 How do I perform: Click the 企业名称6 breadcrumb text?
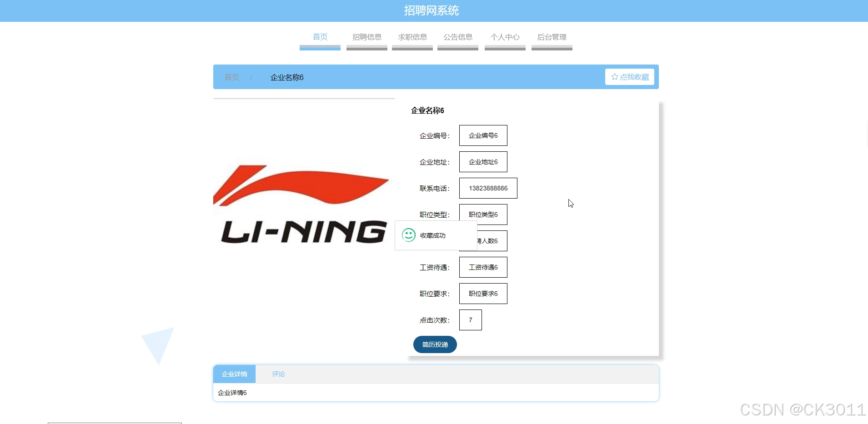(x=287, y=77)
